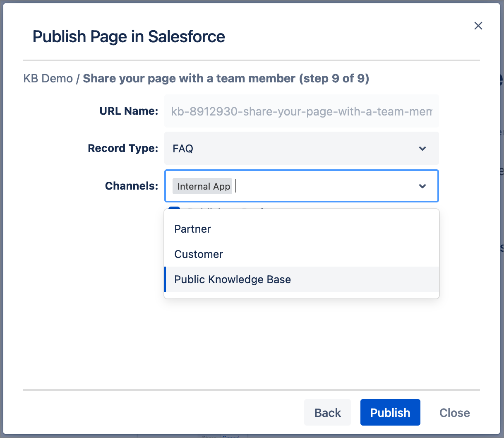Image resolution: width=504 pixels, height=438 pixels.
Task: Click the 'Publish Page in Salesforce' heading
Action: (129, 37)
